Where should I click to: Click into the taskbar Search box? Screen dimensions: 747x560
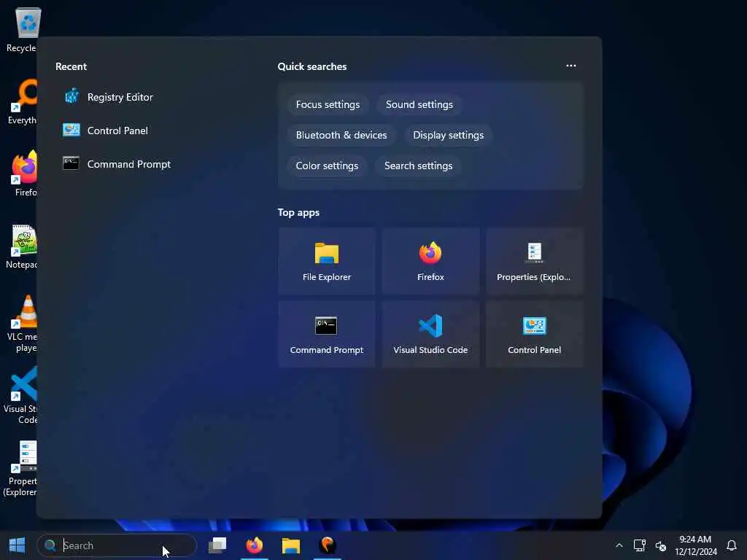coord(117,545)
